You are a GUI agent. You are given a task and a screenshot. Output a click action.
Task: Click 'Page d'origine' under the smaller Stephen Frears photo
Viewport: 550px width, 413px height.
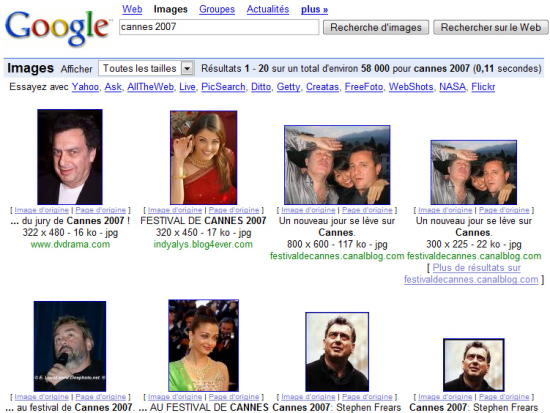[504, 397]
